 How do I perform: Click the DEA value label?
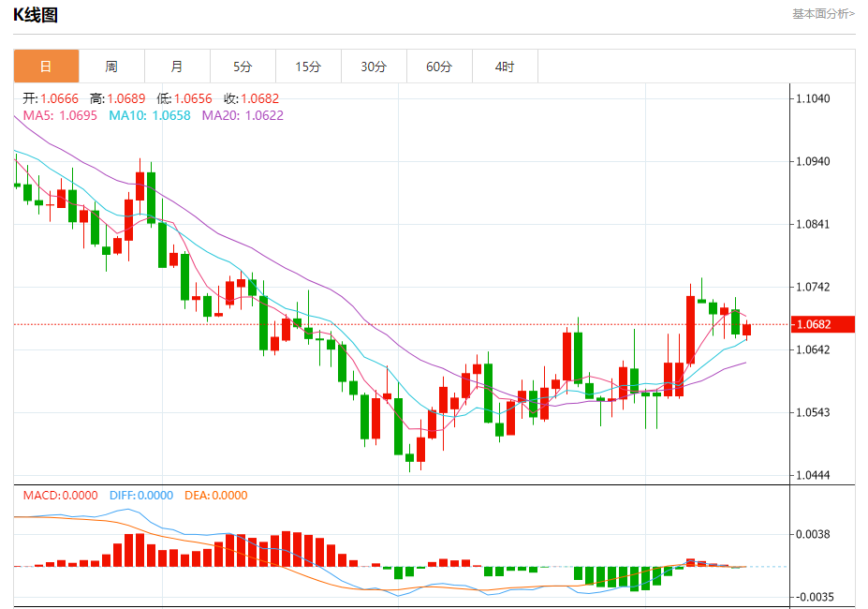pyautogui.click(x=216, y=496)
